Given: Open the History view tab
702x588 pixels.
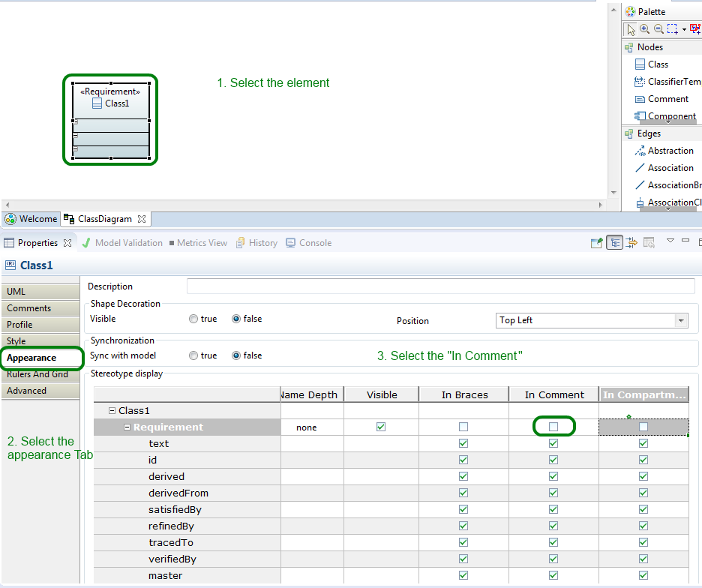Looking at the screenshot, I should point(257,243).
